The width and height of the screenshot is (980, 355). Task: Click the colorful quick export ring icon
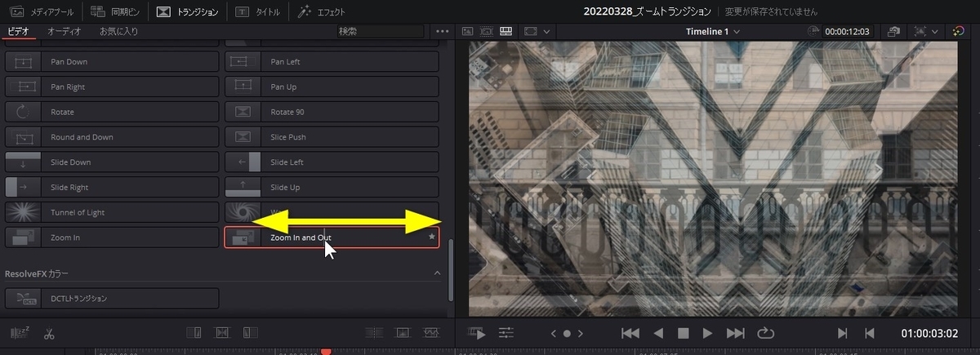click(x=959, y=31)
